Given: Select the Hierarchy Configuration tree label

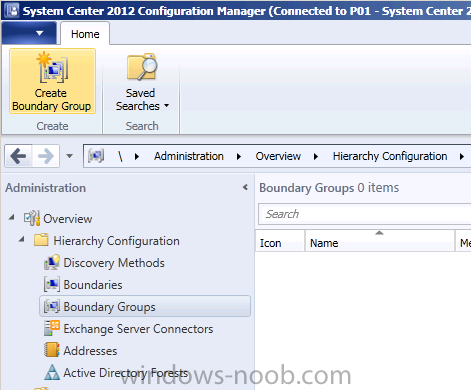Looking at the screenshot, I should [116, 241].
